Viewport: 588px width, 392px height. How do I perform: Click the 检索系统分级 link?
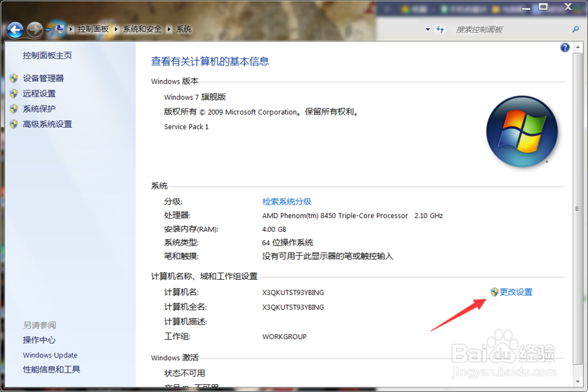[x=287, y=202]
